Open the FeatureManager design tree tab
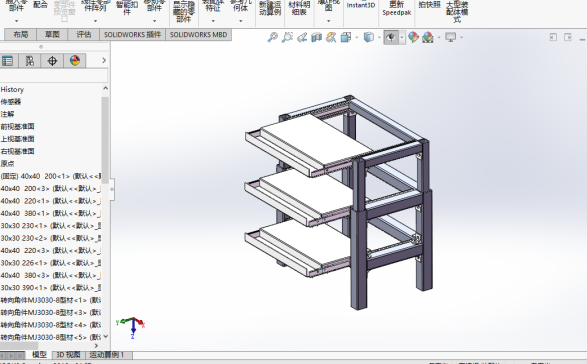 click(7, 61)
